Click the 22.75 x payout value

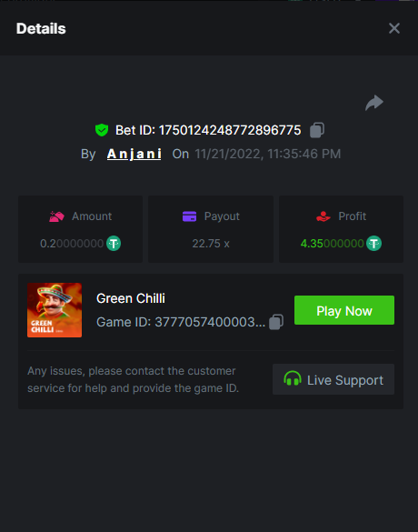[211, 244]
